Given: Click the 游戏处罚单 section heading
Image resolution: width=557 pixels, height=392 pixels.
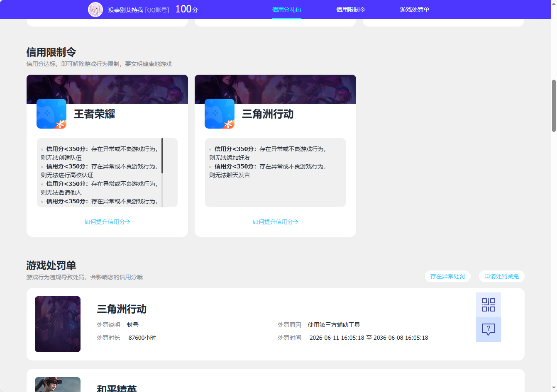Looking at the screenshot, I should click(51, 265).
